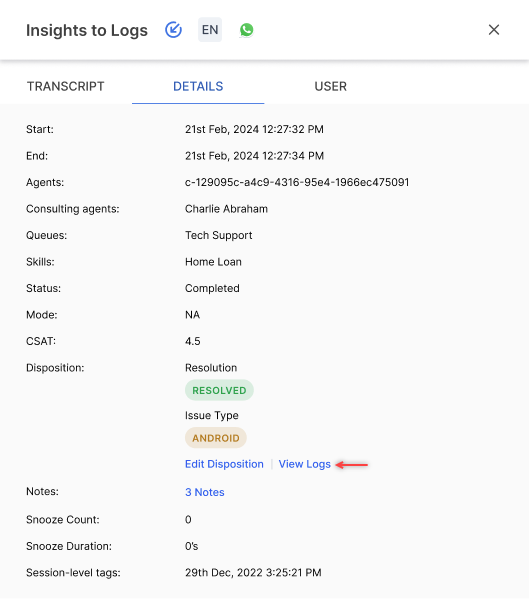The width and height of the screenshot is (529, 600).
Task: Click the Home Loan skill value
Action: [x=213, y=262]
